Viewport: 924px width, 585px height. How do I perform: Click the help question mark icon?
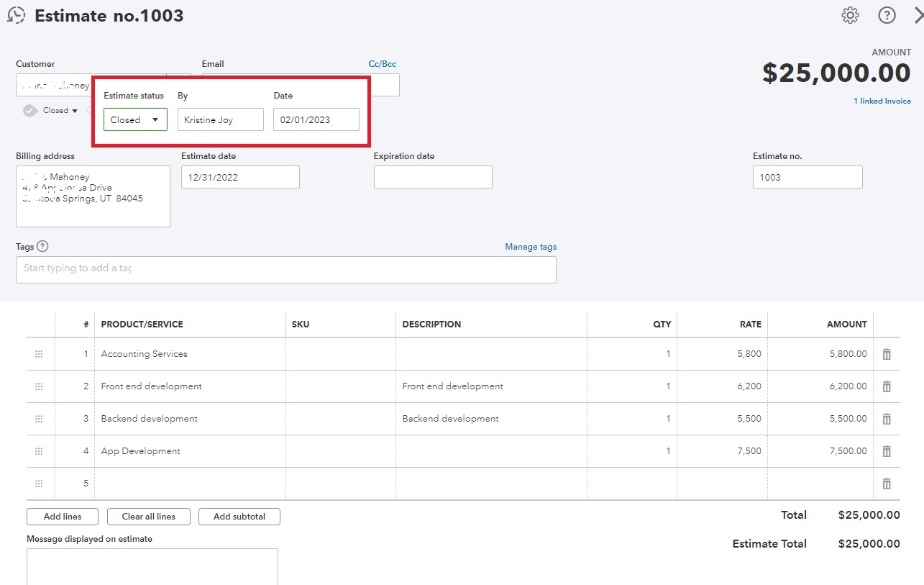pyautogui.click(x=887, y=15)
